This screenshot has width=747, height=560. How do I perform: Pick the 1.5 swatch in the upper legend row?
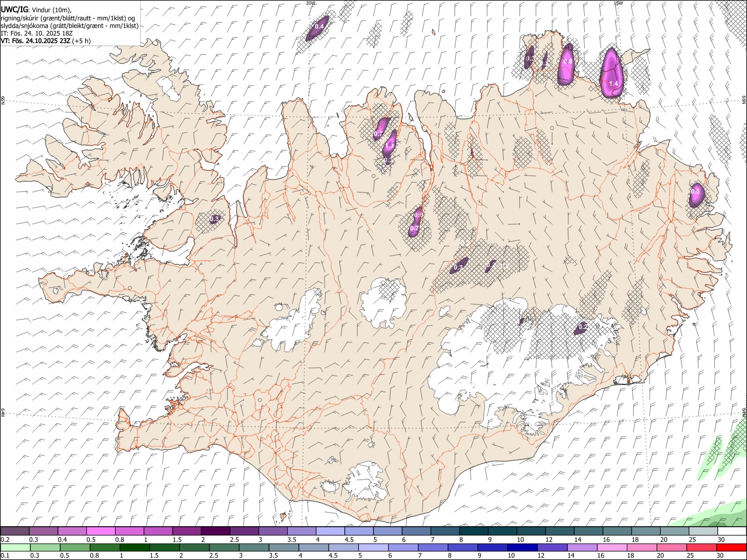click(x=186, y=531)
